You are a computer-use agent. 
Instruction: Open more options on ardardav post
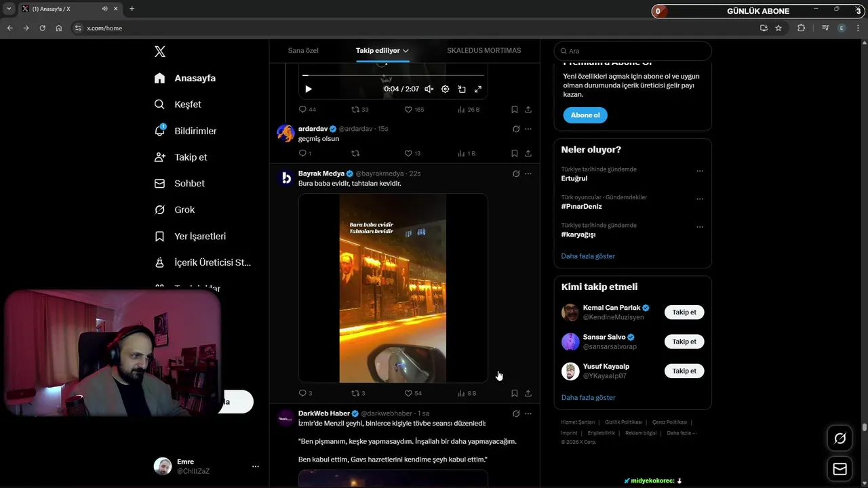click(x=528, y=129)
